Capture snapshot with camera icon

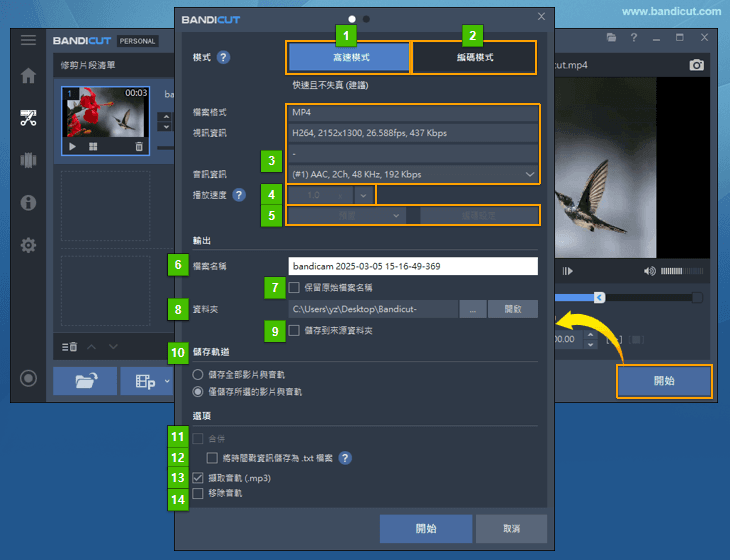[x=696, y=65]
